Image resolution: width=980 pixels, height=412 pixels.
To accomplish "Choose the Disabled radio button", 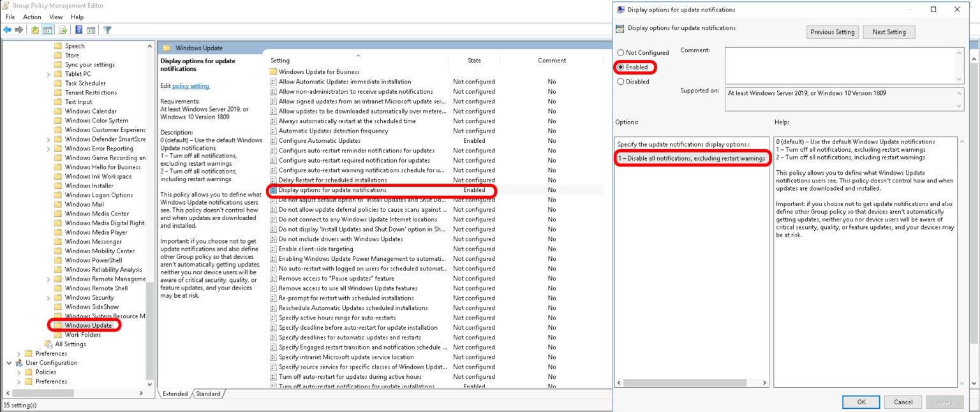I will tap(620, 81).
